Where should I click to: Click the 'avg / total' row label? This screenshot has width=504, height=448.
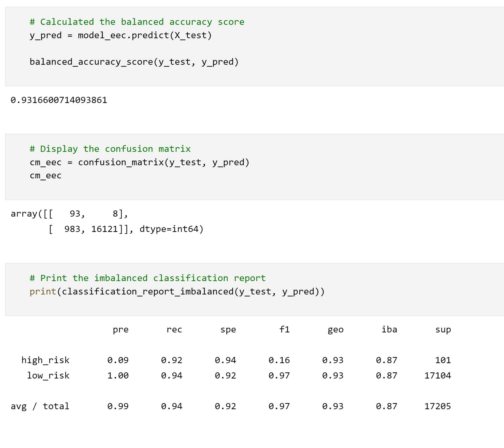tap(40, 406)
